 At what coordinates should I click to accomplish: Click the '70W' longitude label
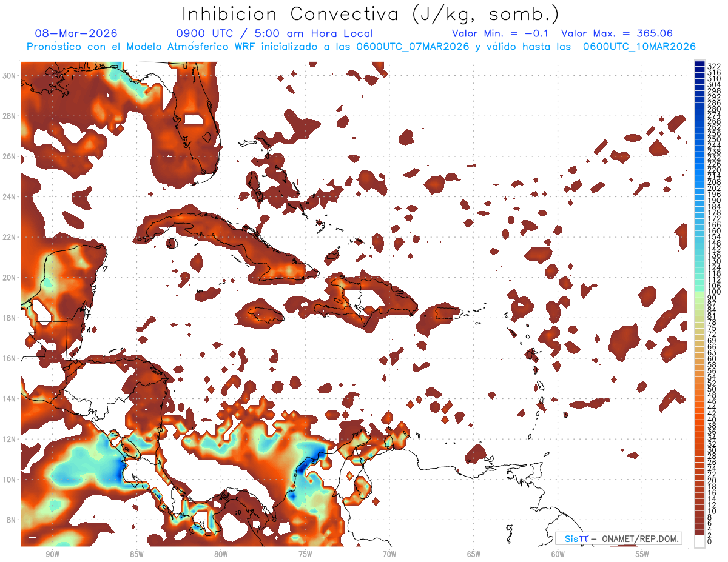(x=389, y=554)
